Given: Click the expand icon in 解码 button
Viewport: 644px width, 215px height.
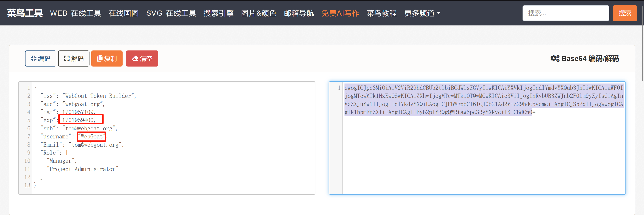Looking at the screenshot, I should [x=66, y=59].
